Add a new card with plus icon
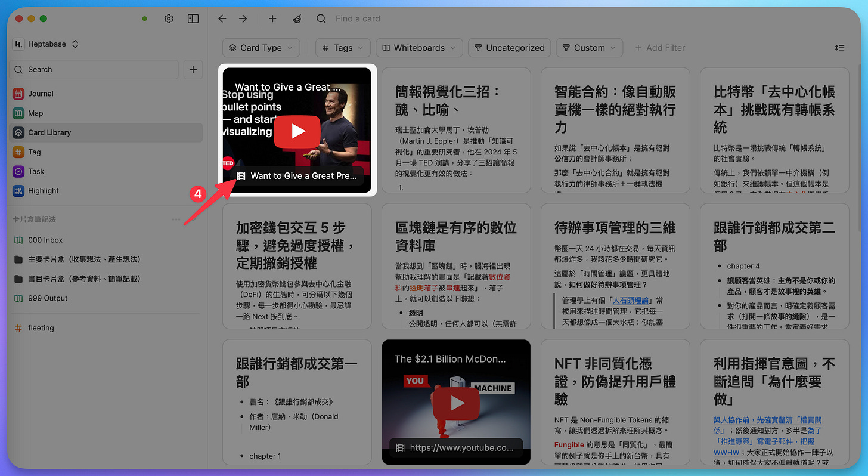This screenshot has height=476, width=868. click(272, 19)
